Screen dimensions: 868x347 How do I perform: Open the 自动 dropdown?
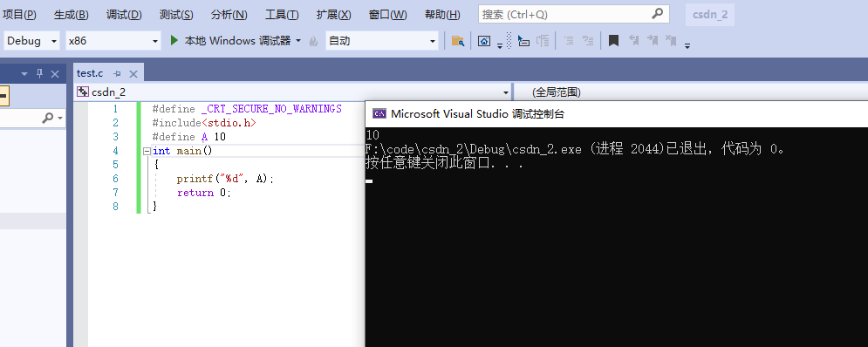pos(382,41)
